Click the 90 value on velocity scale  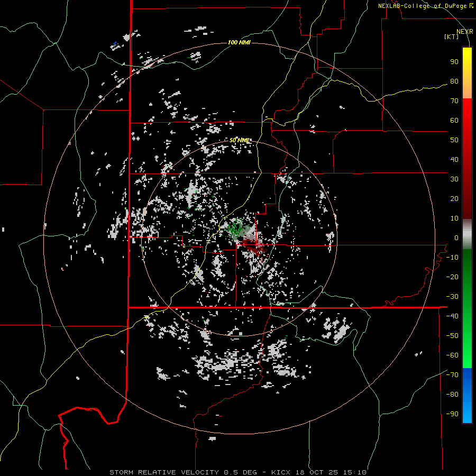click(454, 62)
